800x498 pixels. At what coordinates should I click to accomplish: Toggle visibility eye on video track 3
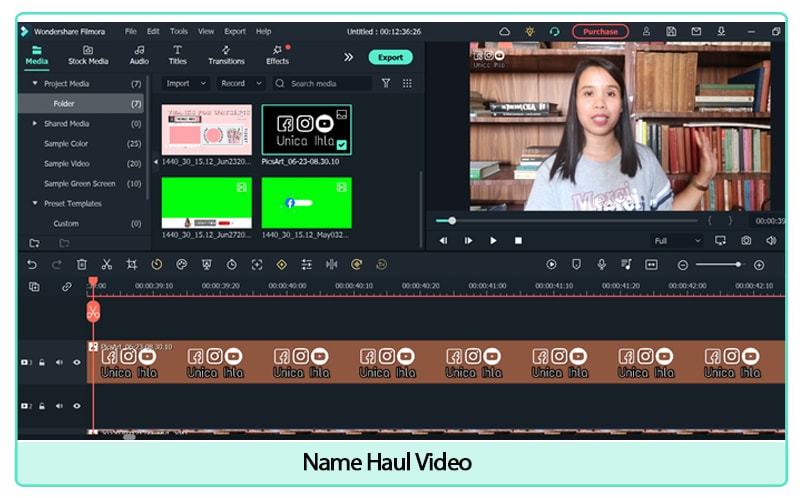77,362
